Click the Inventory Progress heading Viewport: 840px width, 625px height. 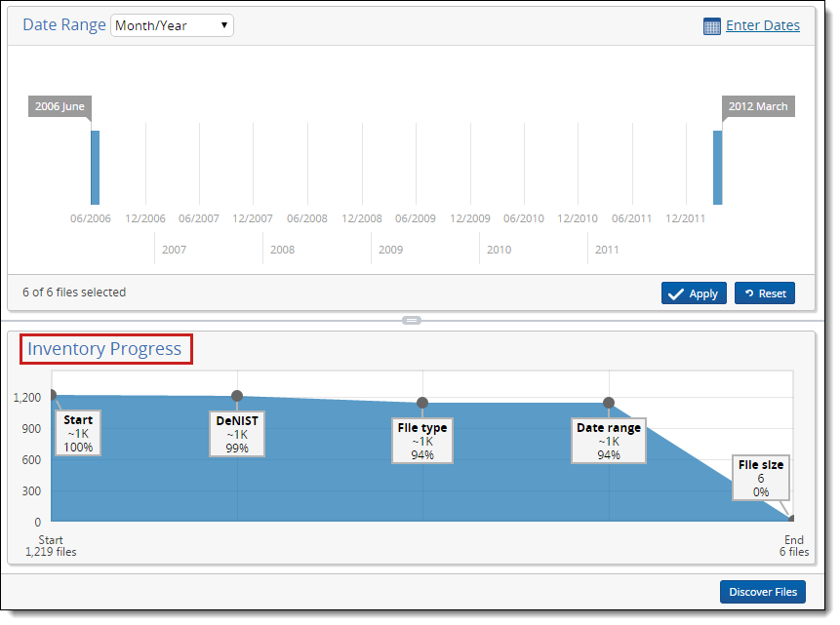click(x=104, y=349)
